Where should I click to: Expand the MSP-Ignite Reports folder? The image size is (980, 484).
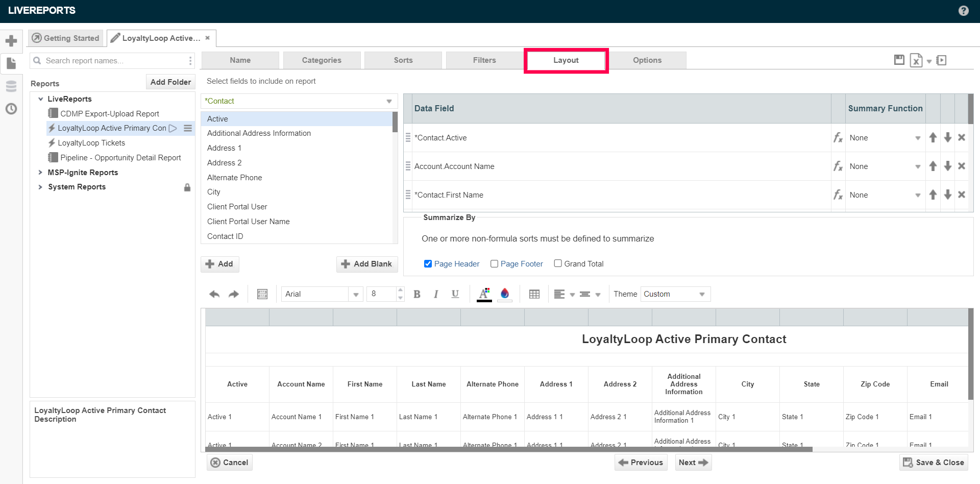click(x=40, y=173)
